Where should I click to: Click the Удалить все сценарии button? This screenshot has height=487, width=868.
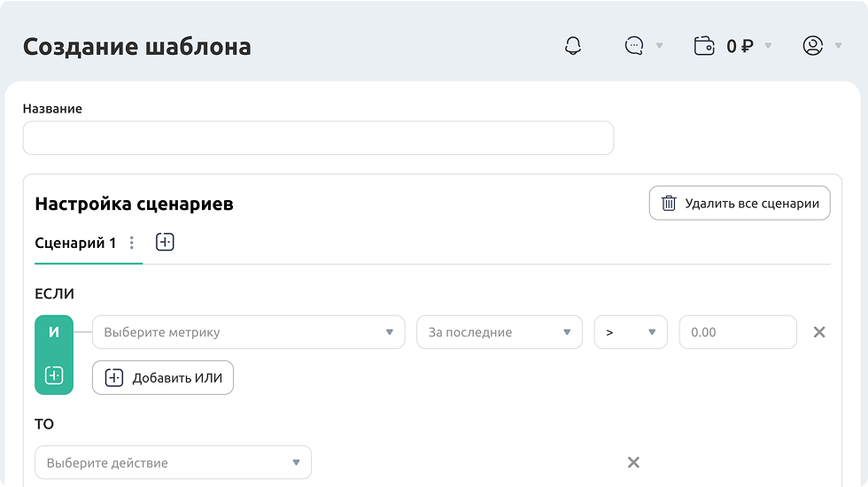coord(740,203)
